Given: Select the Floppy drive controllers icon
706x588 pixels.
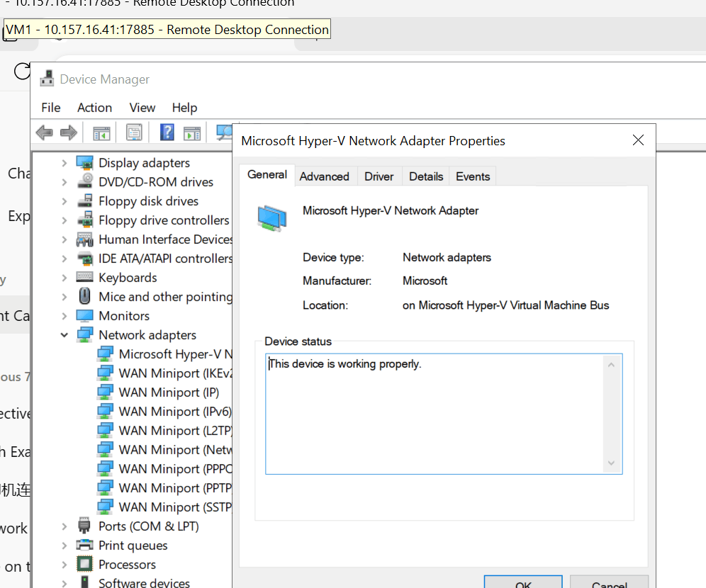Looking at the screenshot, I should coord(84,220).
